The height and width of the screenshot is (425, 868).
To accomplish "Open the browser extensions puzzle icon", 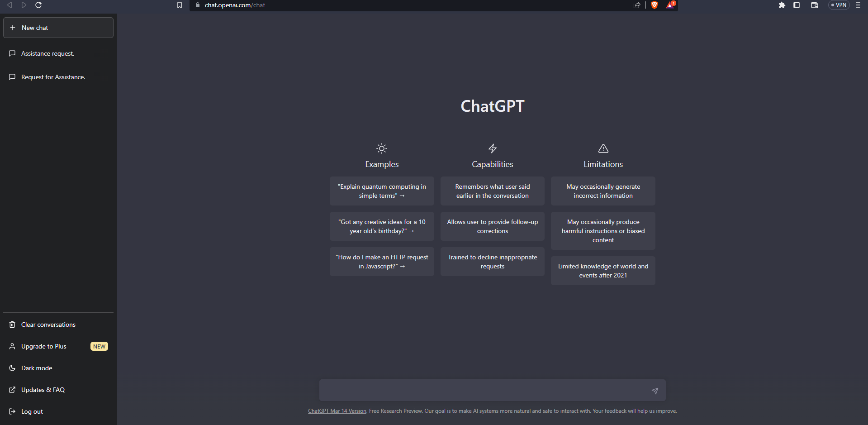I will coord(782,5).
